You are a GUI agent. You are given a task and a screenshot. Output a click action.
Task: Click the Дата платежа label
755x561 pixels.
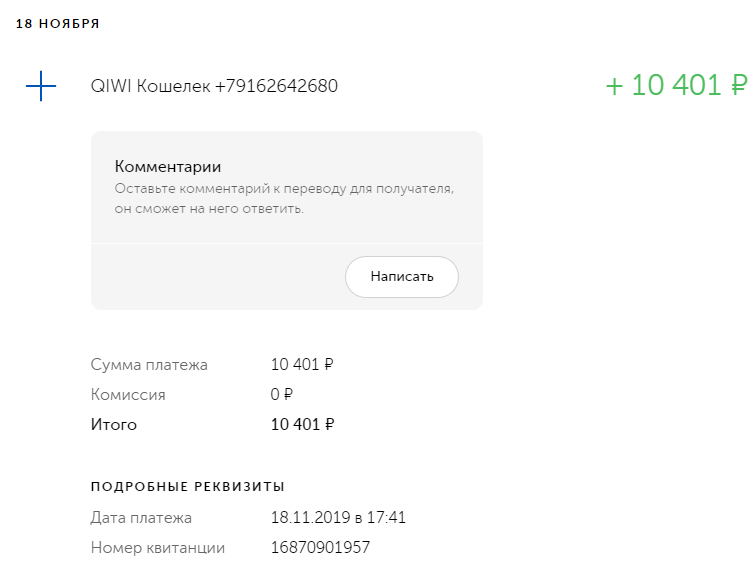click(141, 518)
